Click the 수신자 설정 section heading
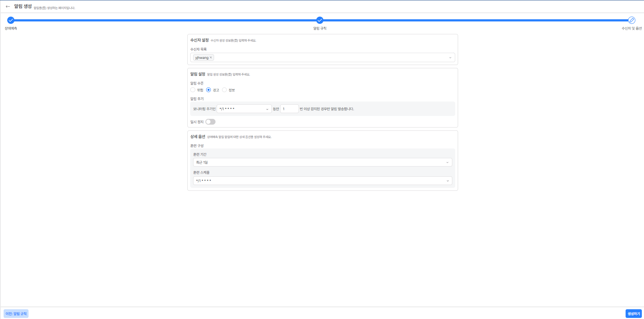The height and width of the screenshot is (319, 644). point(200,40)
